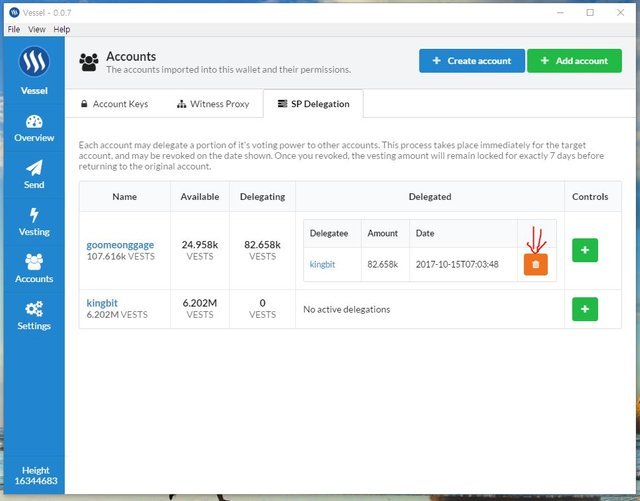Image resolution: width=640 pixels, height=501 pixels.
Task: Click the Add account button
Action: click(x=573, y=61)
